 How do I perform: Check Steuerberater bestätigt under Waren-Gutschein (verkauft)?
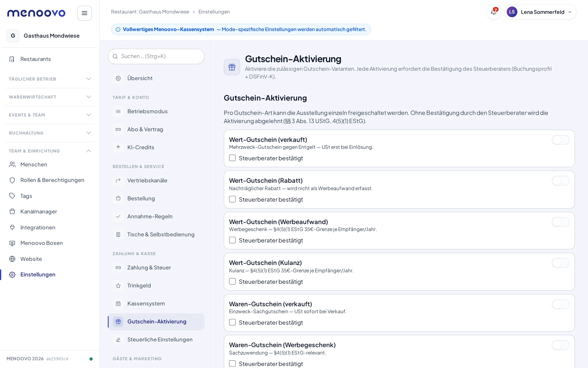(232, 322)
